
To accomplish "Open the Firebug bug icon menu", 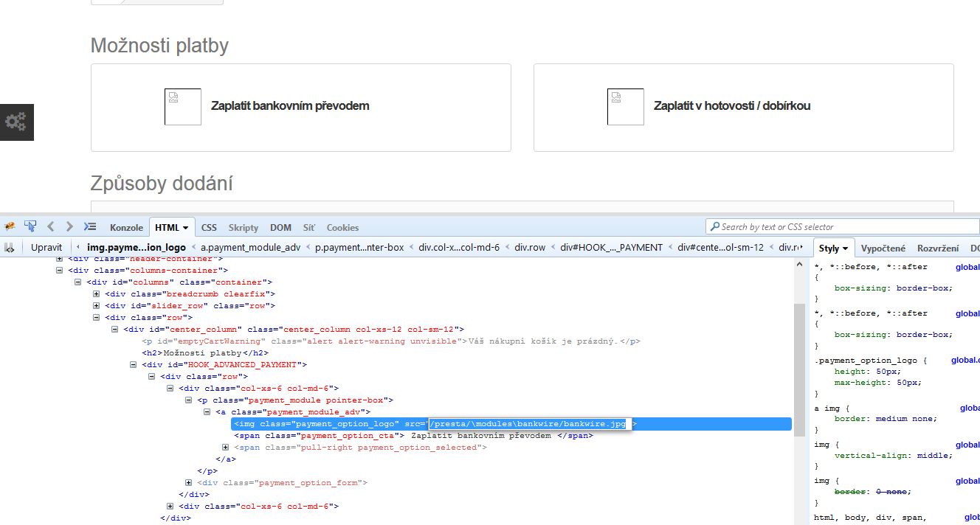I will point(10,226).
